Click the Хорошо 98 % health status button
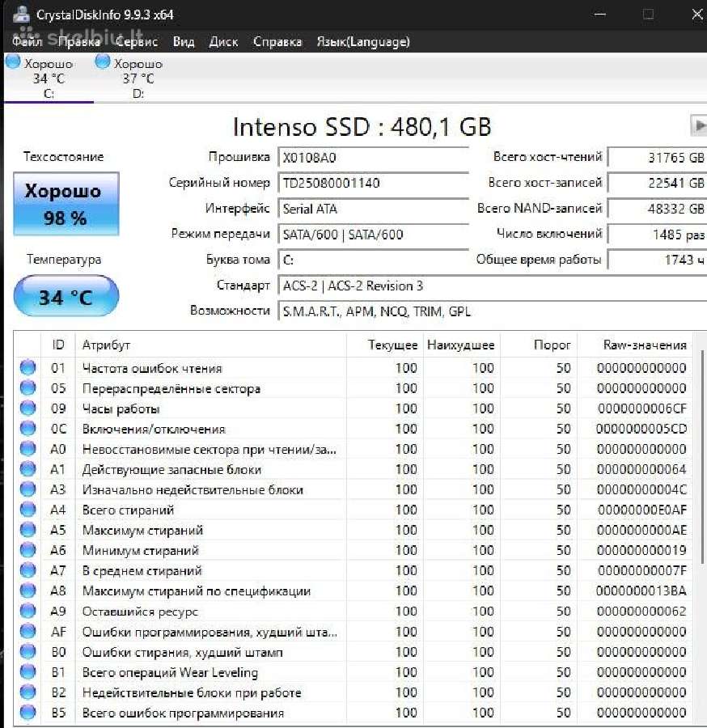The height and width of the screenshot is (728, 707). pyautogui.click(x=66, y=204)
